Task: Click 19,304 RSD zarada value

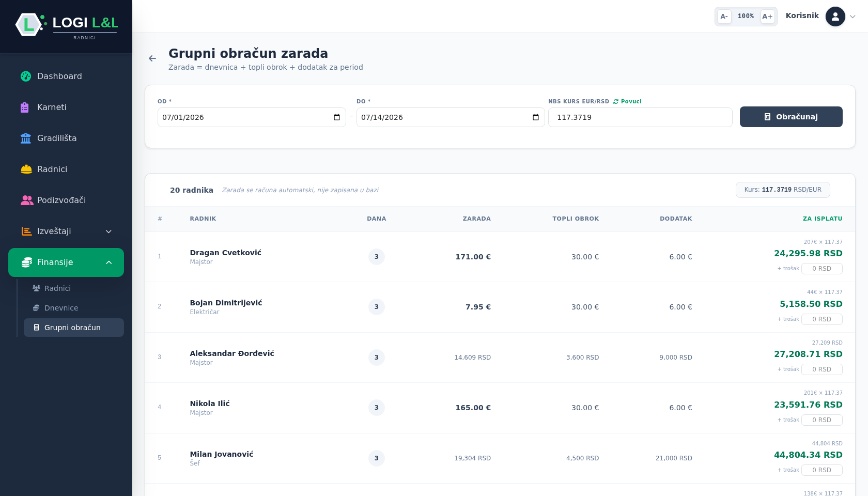Action: 473,458
